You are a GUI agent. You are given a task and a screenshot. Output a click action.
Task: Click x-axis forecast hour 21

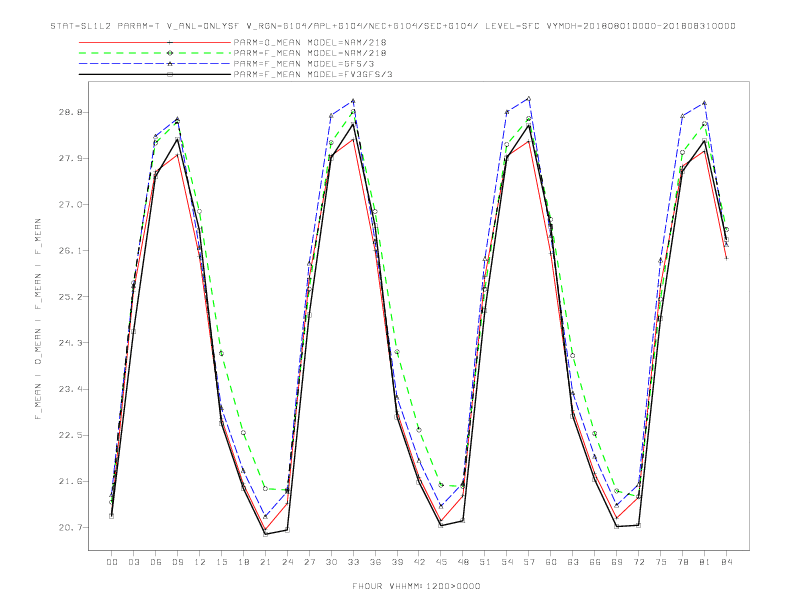(265, 562)
